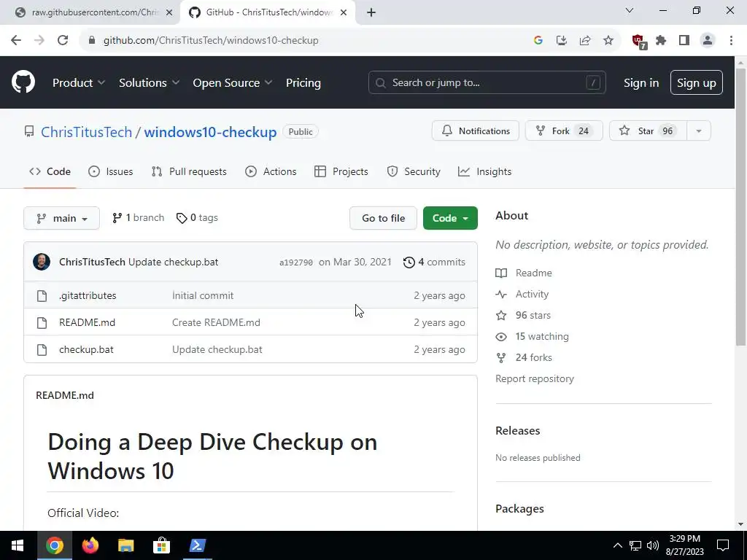Viewport: 747px width, 560px height.
Task: Open the 4 commits link
Action: pyautogui.click(x=434, y=262)
